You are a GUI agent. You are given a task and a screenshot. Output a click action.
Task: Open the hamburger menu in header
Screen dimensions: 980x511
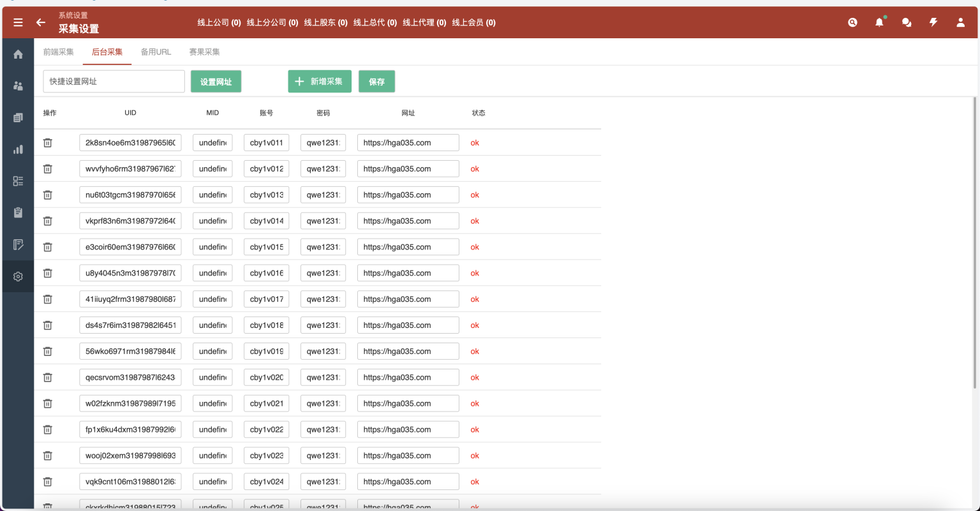pos(18,22)
